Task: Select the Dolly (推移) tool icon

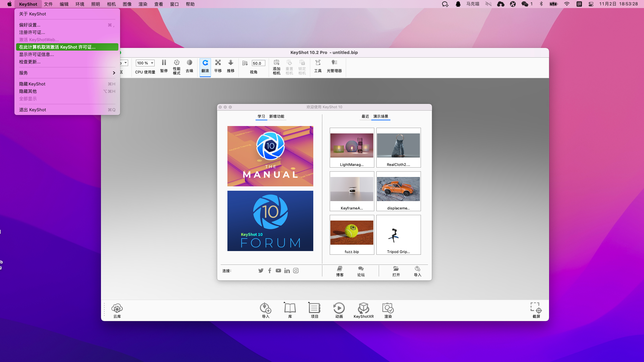Action: pyautogui.click(x=231, y=66)
